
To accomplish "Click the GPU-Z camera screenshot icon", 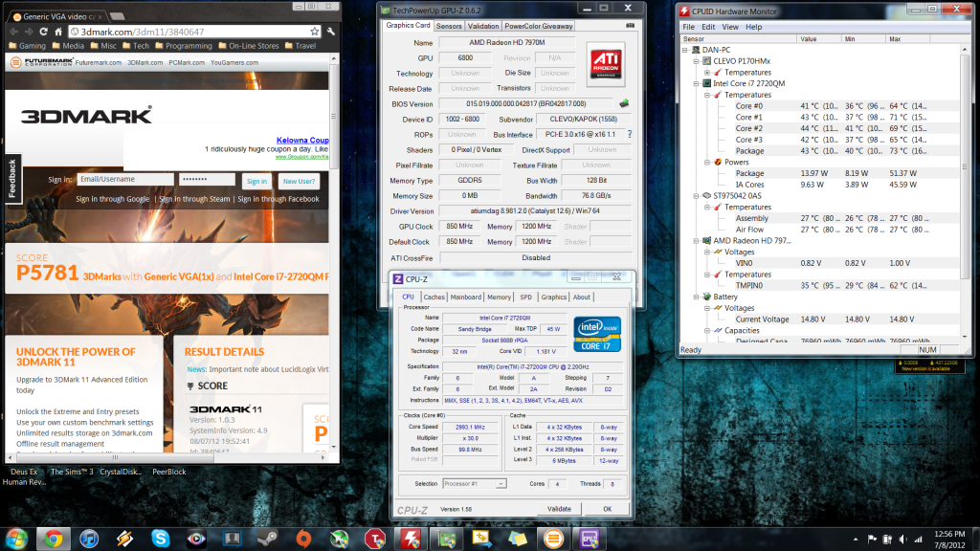I will pyautogui.click(x=630, y=26).
